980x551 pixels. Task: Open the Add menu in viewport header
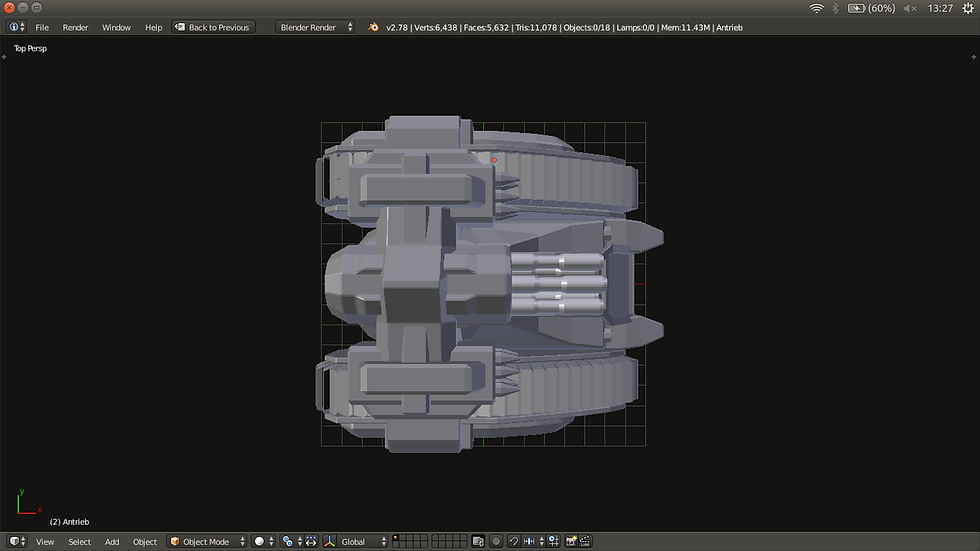[112, 541]
